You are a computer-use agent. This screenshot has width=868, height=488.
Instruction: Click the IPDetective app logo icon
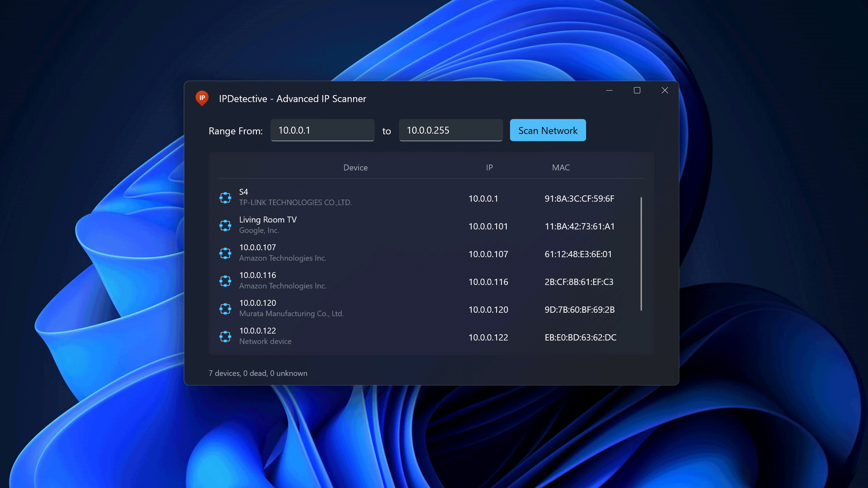coord(202,98)
